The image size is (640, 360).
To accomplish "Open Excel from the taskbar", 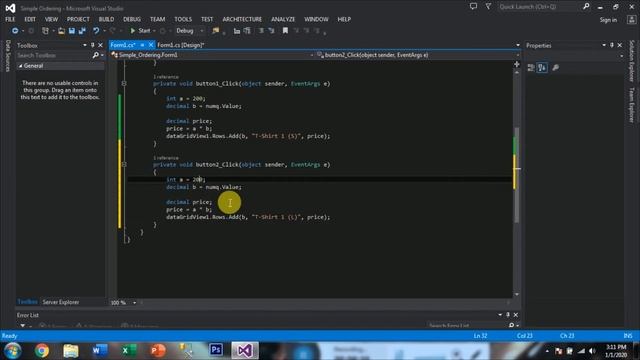I will [129, 351].
